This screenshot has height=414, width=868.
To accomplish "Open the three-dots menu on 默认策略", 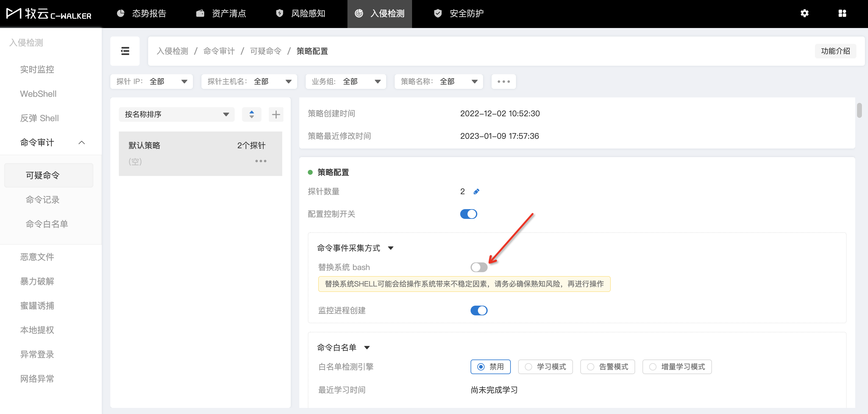I will pos(261,161).
